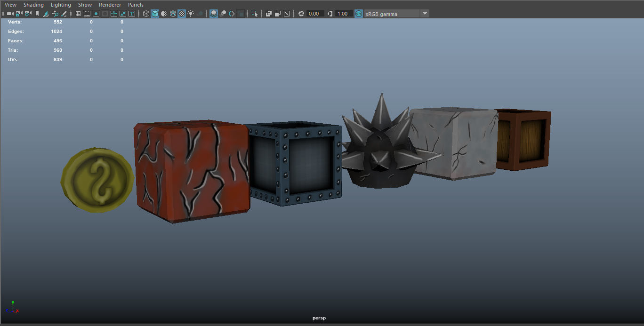The image size is (644, 326).
Task: Toggle the Resolution Gate icon
Action: point(96,14)
